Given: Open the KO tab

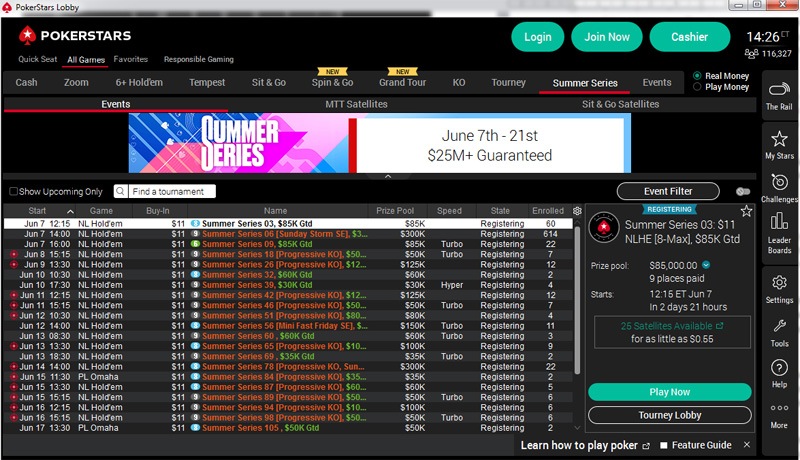Looking at the screenshot, I should pos(459,82).
